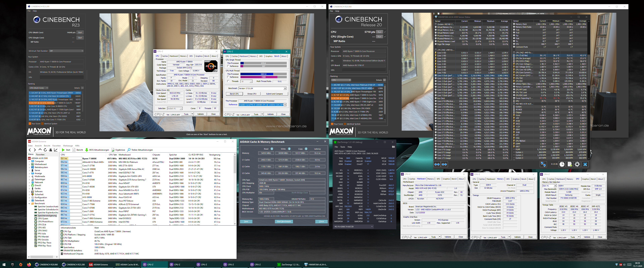Expand the Motherboard tree node in AIDA64

click(x=29, y=164)
